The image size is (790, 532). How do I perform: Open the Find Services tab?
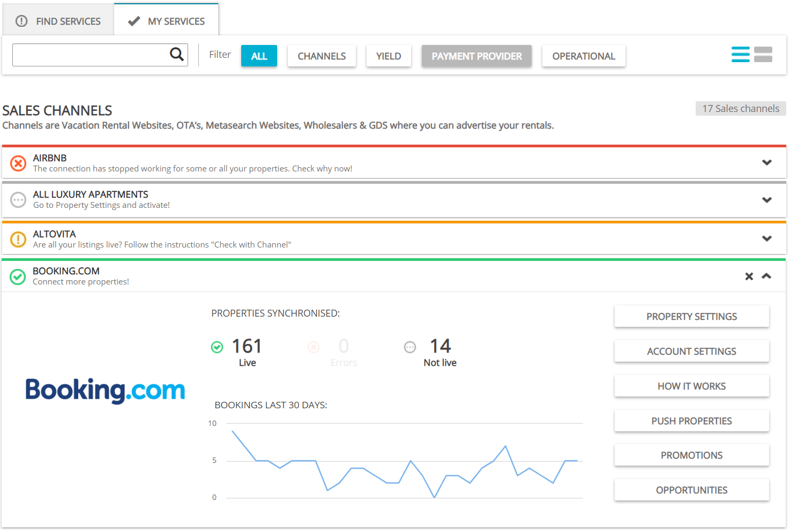58,21
